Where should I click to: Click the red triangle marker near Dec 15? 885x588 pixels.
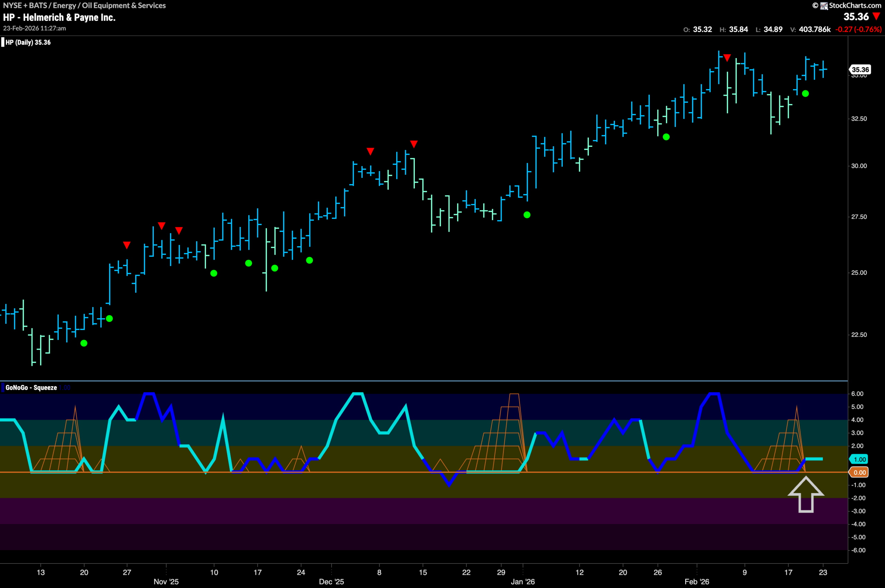414,144
